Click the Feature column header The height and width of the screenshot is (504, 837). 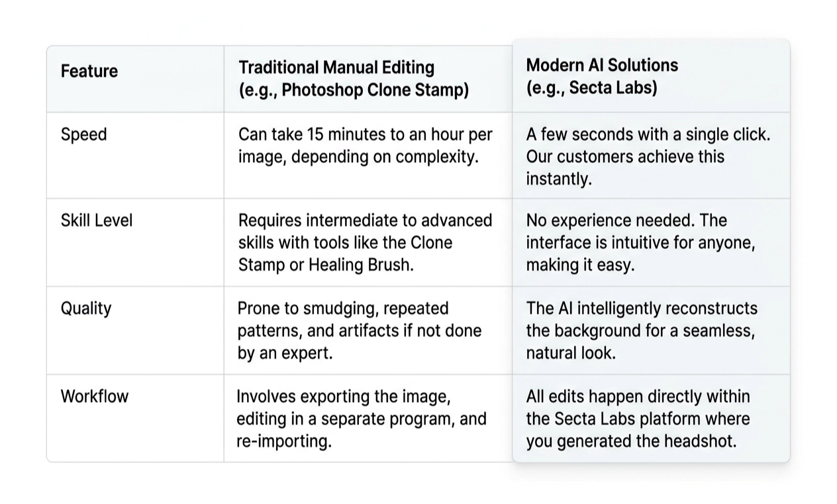click(89, 71)
